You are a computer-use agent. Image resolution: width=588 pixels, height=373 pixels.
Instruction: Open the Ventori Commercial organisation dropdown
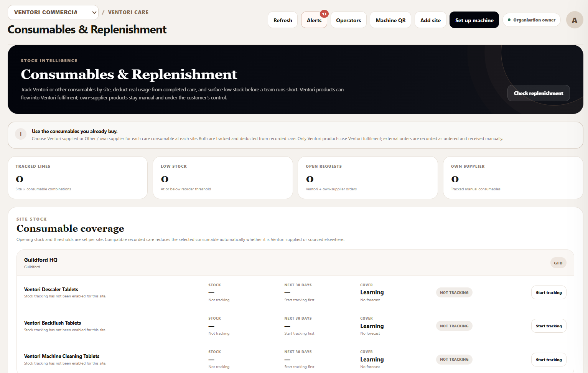(x=53, y=12)
